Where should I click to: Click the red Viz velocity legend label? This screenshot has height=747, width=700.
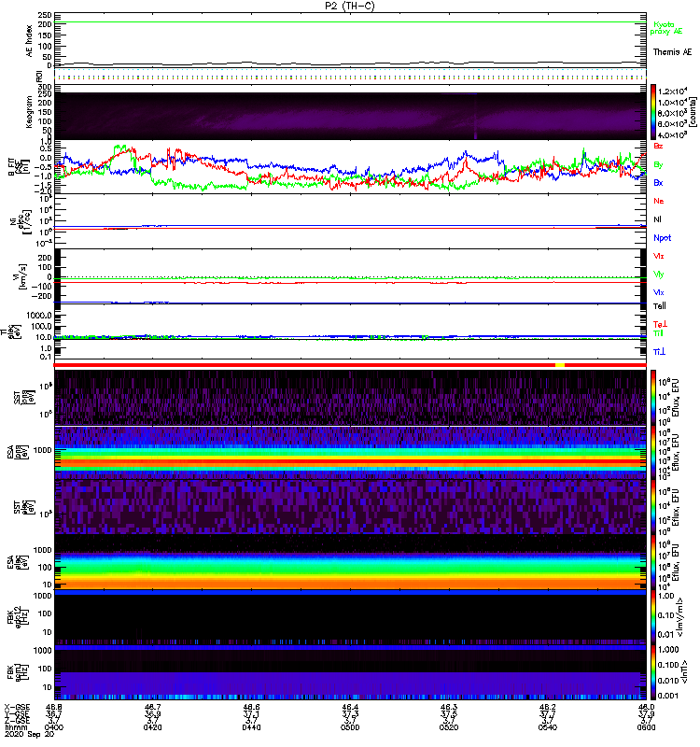click(x=659, y=256)
